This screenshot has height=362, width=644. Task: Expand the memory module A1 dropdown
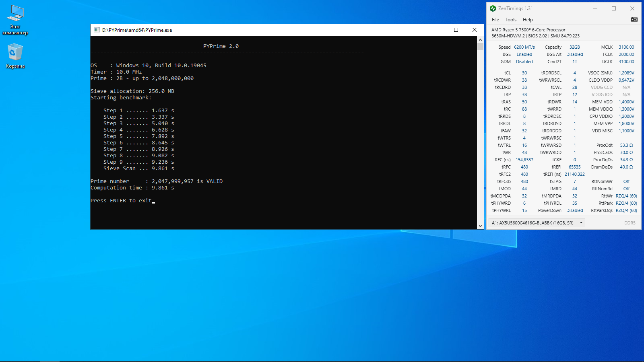pos(537,223)
